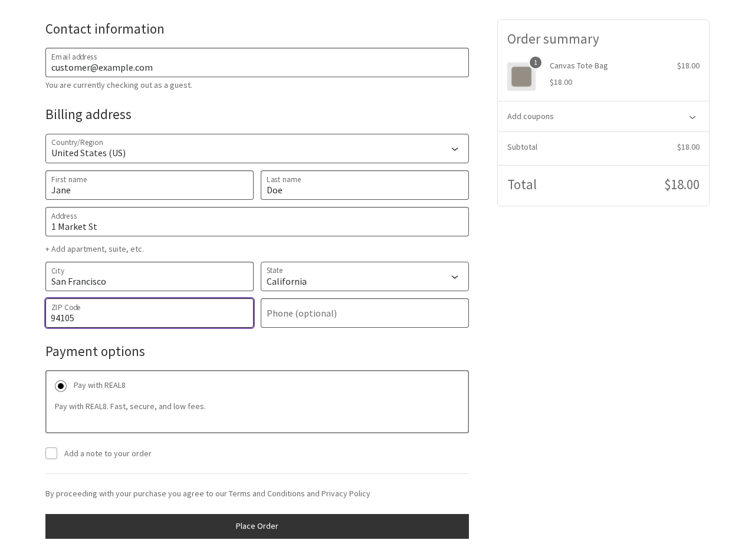Click 'Pay with REAL8. Fast, secure, and low fees.'
Image resolution: width=755 pixels, height=560 pixels.
[130, 406]
